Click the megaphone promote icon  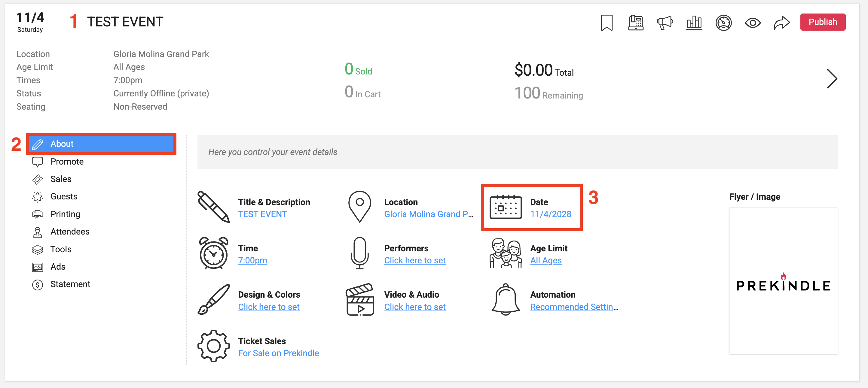pos(665,23)
